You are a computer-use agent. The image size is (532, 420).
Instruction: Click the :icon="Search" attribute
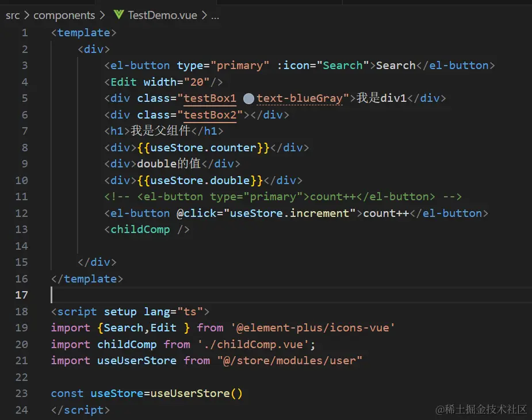click(323, 65)
